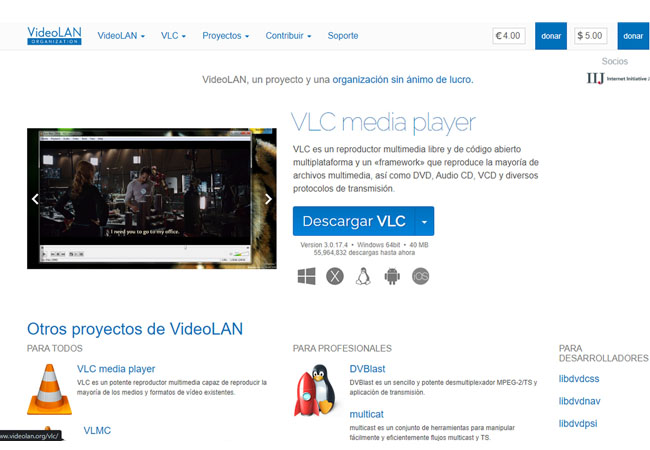Show next slide in screenshot carousel

click(x=268, y=199)
